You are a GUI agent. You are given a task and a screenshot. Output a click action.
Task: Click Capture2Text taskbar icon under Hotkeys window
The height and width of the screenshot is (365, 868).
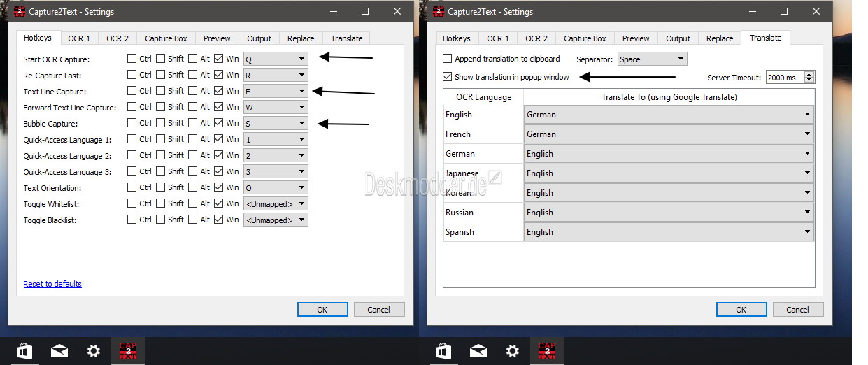coord(128,350)
